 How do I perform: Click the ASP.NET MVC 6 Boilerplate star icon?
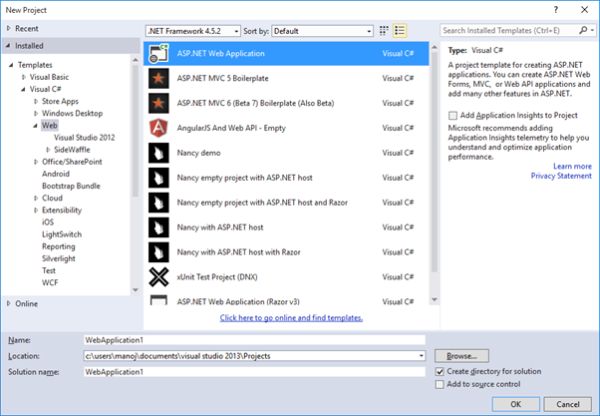(158, 103)
